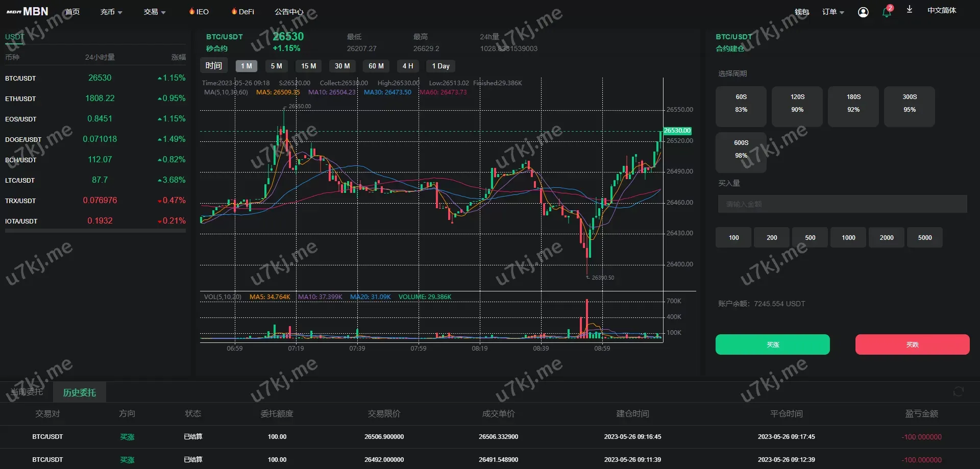Click the MBN logo
The image size is (980, 469).
click(x=27, y=11)
